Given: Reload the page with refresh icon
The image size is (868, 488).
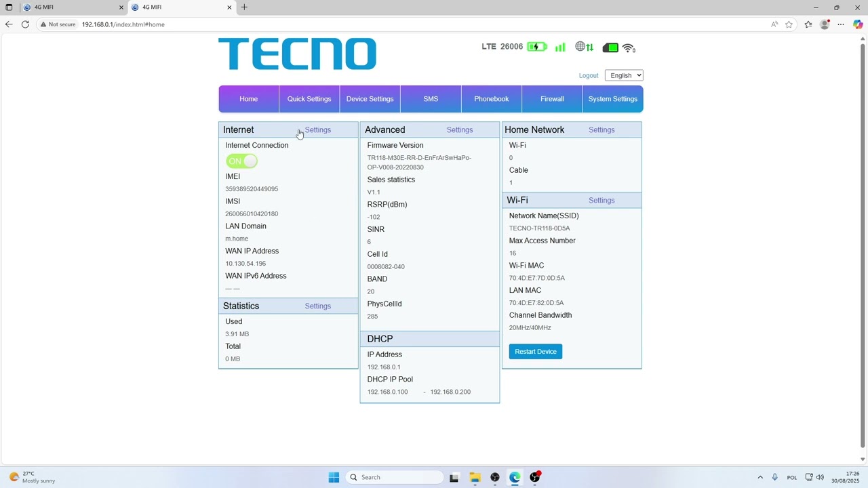Looking at the screenshot, I should pyautogui.click(x=25, y=24).
